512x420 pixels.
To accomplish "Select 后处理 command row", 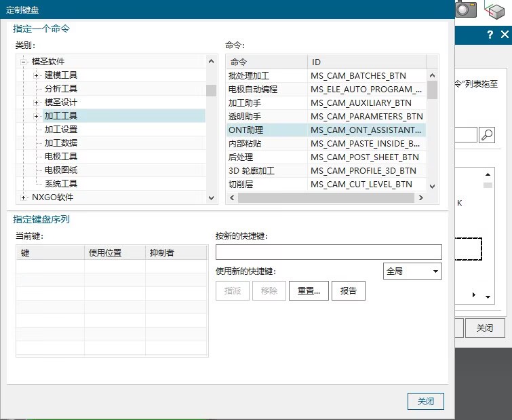I will click(326, 157).
